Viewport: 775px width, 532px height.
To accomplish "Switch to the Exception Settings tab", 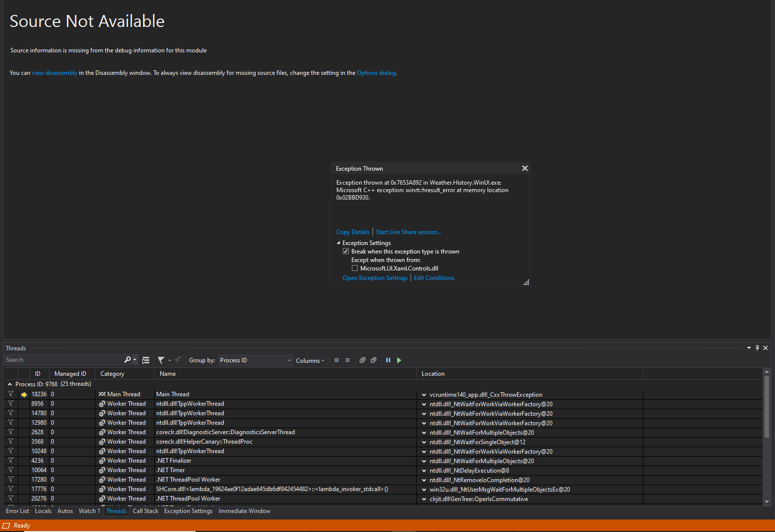I will click(188, 511).
